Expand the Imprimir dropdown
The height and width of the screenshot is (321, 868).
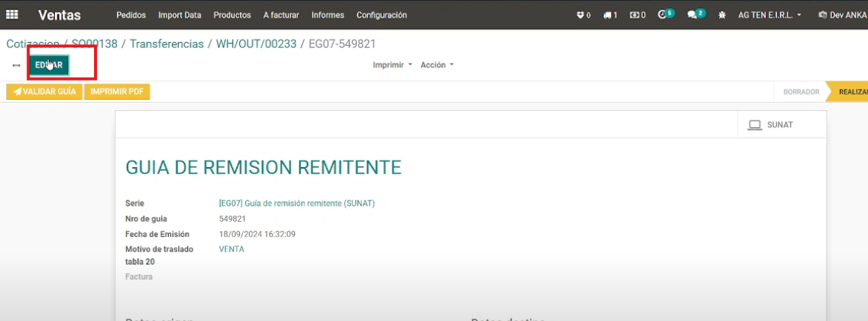point(393,64)
